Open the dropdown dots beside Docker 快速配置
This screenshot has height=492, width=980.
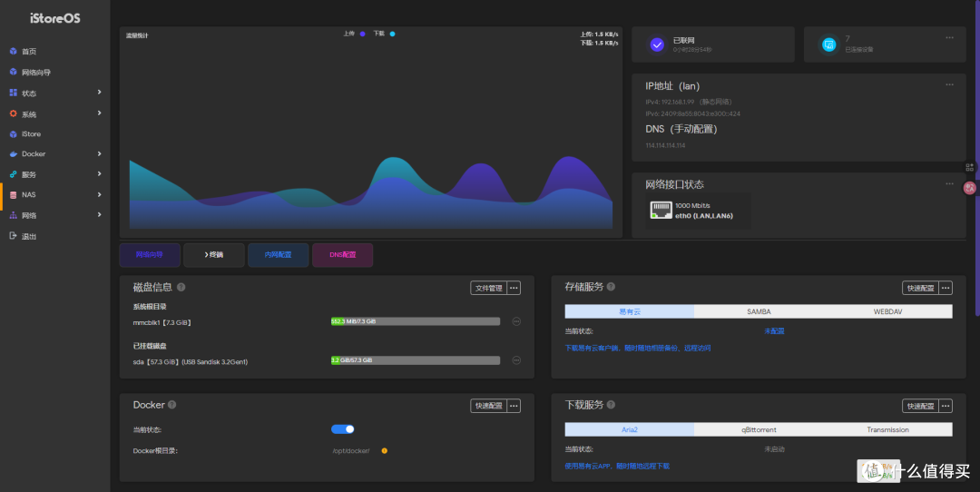pos(514,406)
